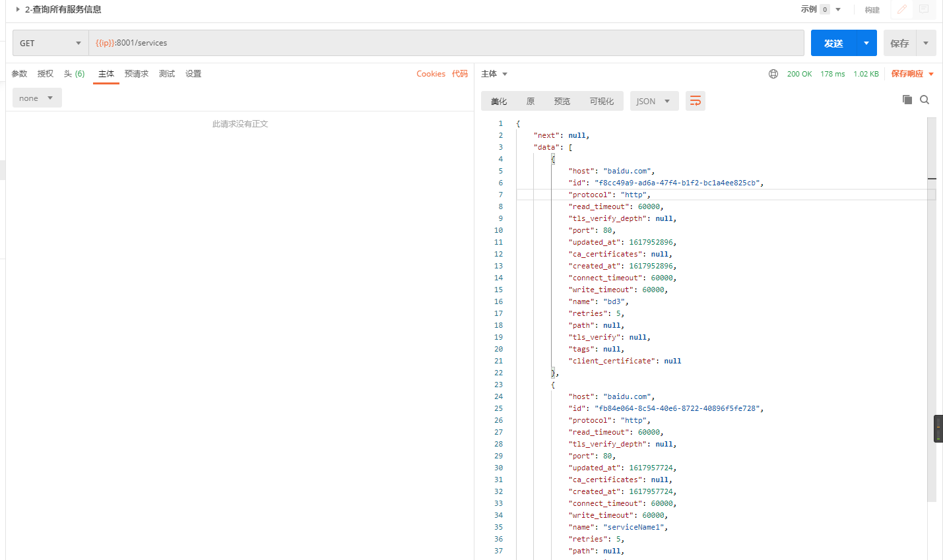943x560 pixels.
Task: Open the 保存响应 dropdown
Action: pos(913,74)
